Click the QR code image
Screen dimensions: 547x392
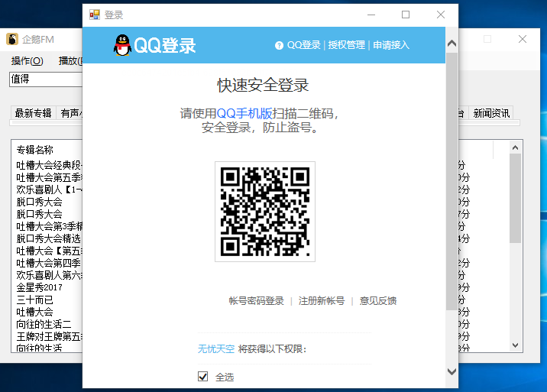[x=265, y=212]
